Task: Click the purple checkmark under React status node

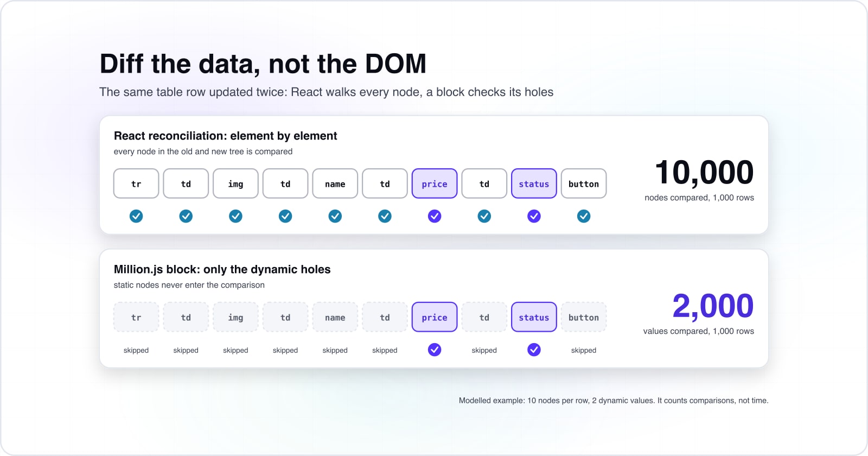Action: tap(534, 216)
